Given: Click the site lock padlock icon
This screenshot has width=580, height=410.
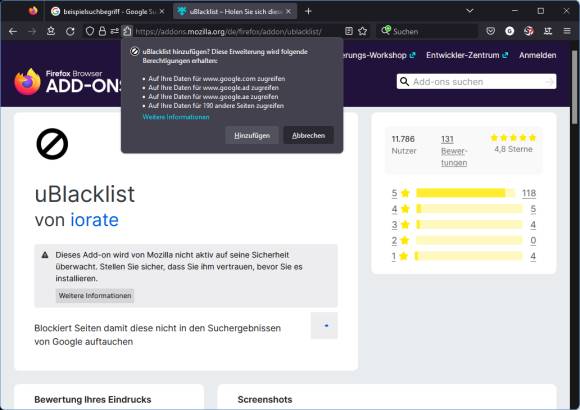Looking at the screenshot, I should click(102, 31).
